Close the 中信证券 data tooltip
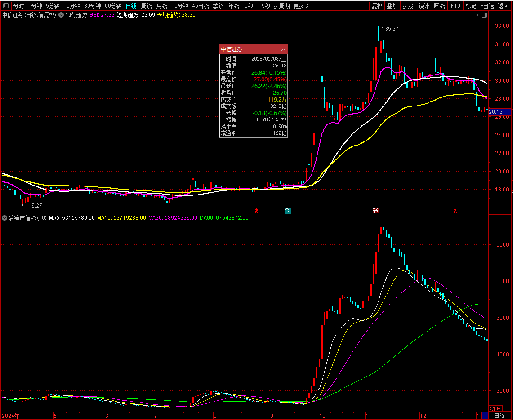The width and height of the screenshot is (513, 420). [x=283, y=49]
